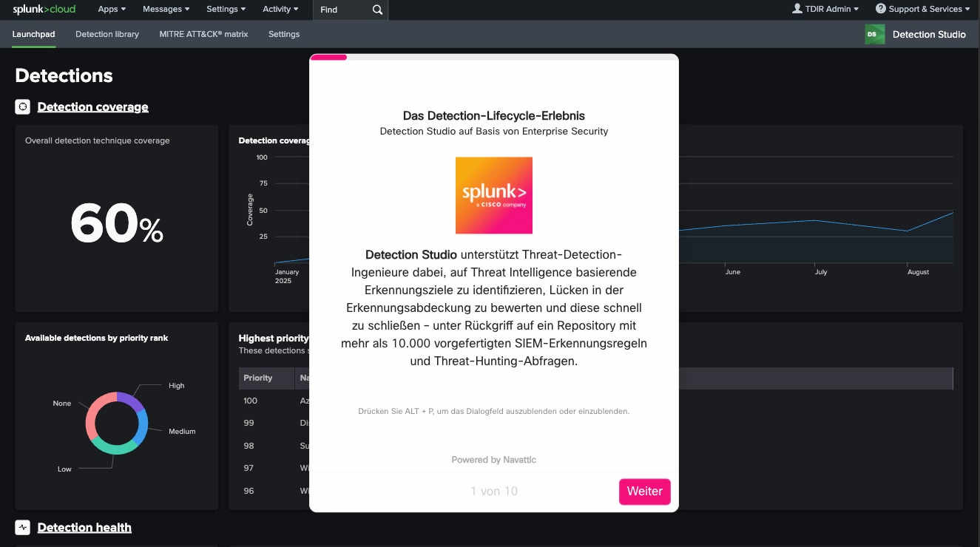The width and height of the screenshot is (980, 547).
Task: Click the green DS app icon
Action: 874,34
